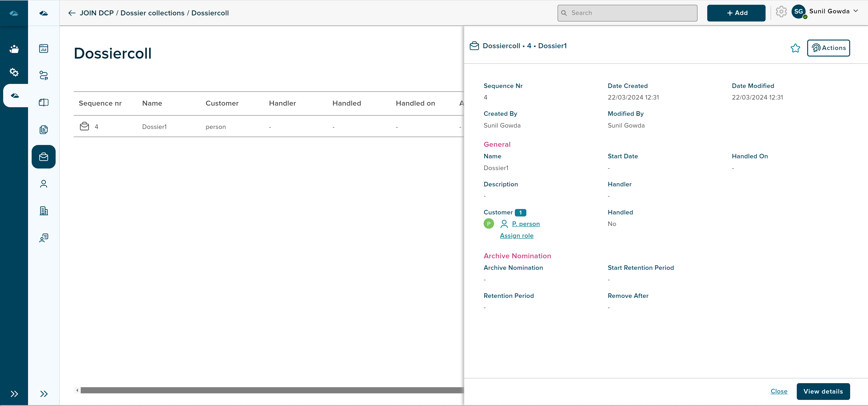
Task: Navigate to JOIN DCP breadcrumb
Action: pos(96,13)
